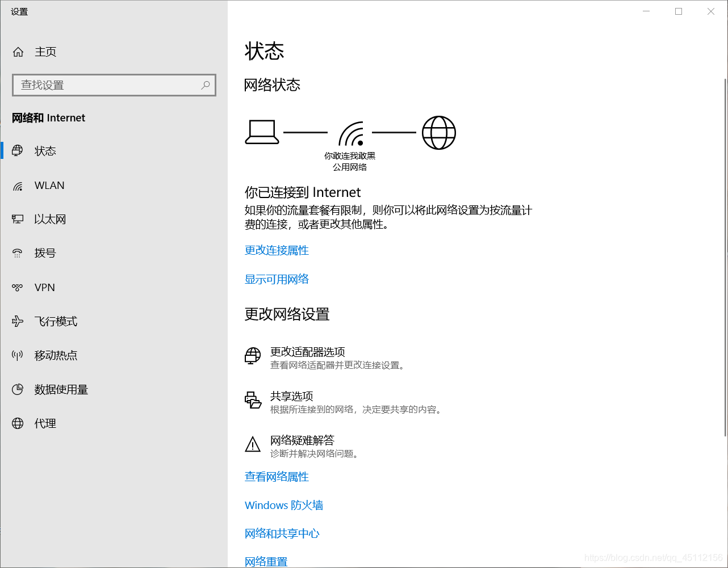Viewport: 728px width, 568px height.
Task: Click the VPN icon in sidebar
Action: (18, 288)
